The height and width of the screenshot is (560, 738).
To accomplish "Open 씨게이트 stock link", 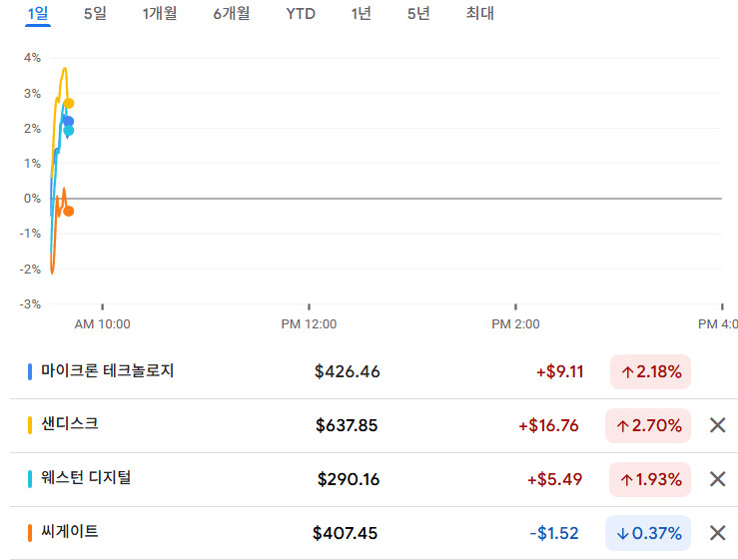I will (70, 532).
